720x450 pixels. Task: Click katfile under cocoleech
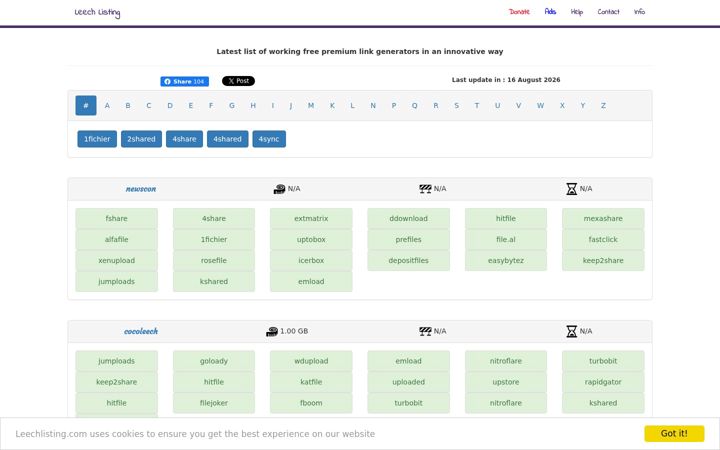(x=311, y=382)
